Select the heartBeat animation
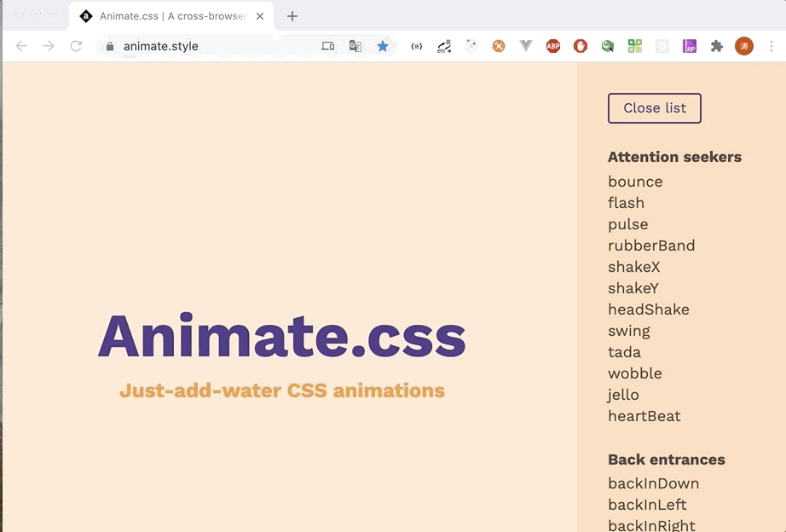Screen dimensions: 786x532 coord(644,416)
